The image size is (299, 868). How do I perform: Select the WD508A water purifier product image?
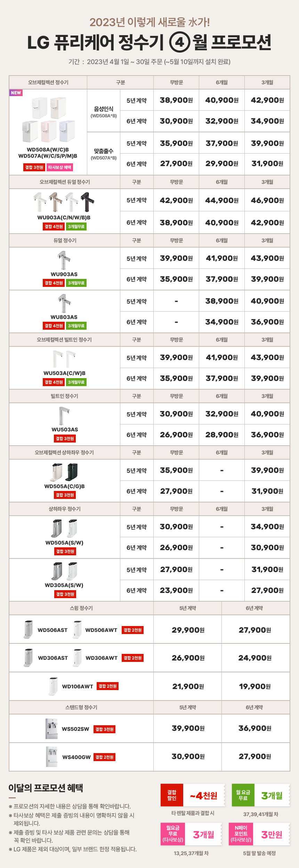(x=49, y=120)
